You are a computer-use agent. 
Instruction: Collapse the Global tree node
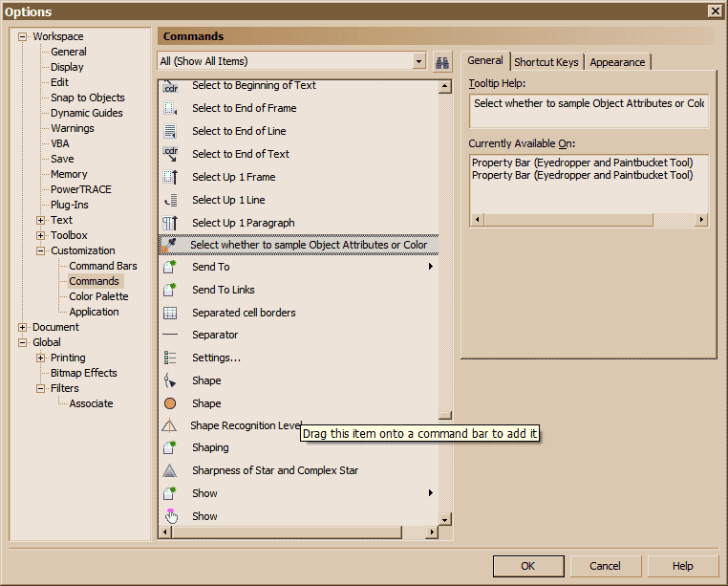pos(22,342)
